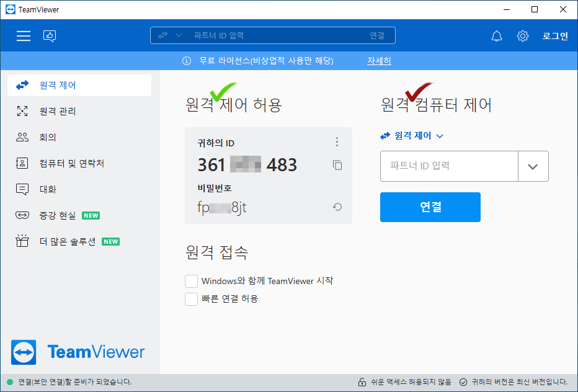Enable 빠른 연결 허용 checkbox
Image resolution: width=578 pixels, height=392 pixels.
point(191,299)
